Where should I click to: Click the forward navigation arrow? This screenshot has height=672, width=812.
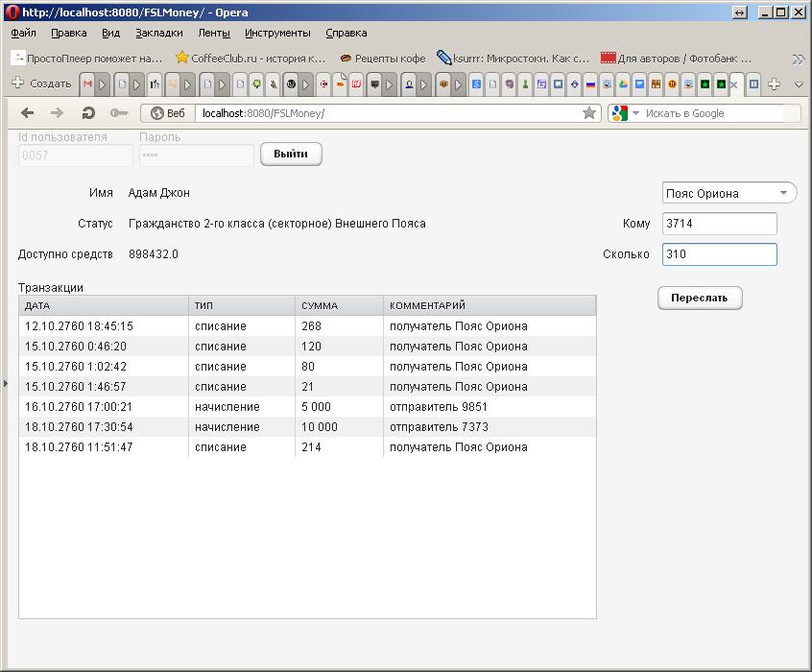57,113
